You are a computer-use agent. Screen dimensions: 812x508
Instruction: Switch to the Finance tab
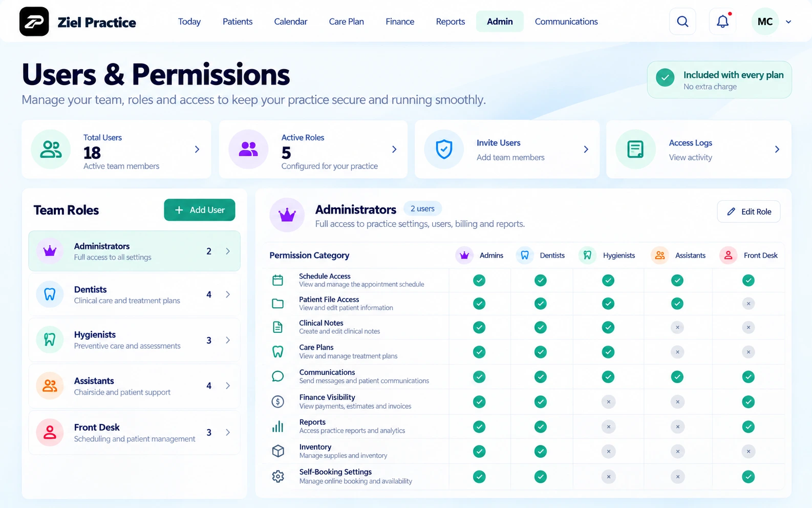pyautogui.click(x=400, y=22)
